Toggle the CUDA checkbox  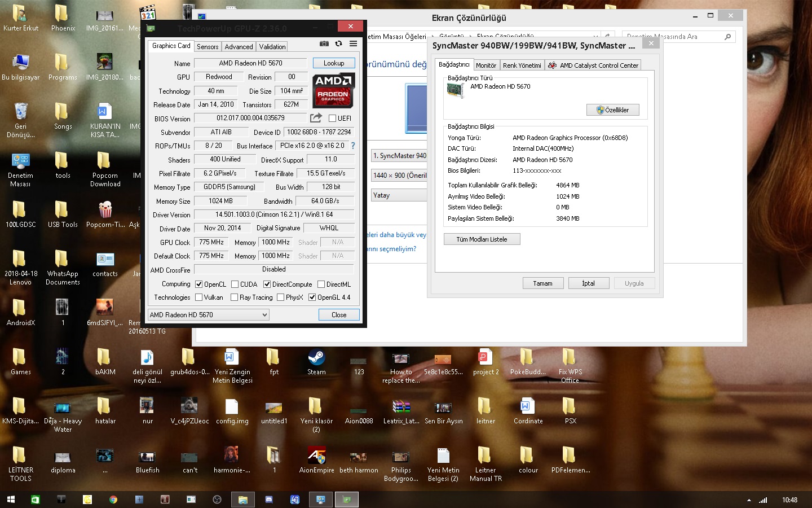tap(235, 284)
